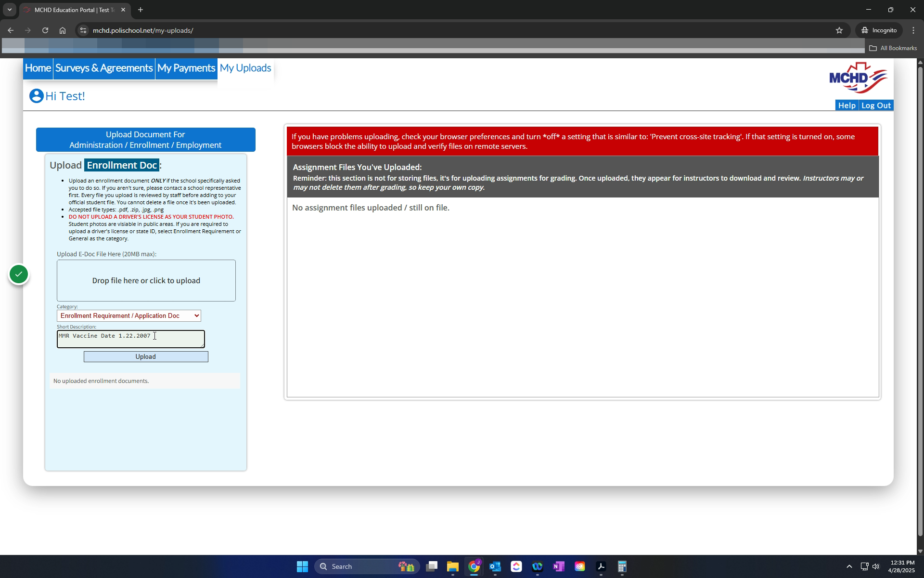Open the volume control in tray
Image resolution: width=924 pixels, height=578 pixels.
point(875,566)
